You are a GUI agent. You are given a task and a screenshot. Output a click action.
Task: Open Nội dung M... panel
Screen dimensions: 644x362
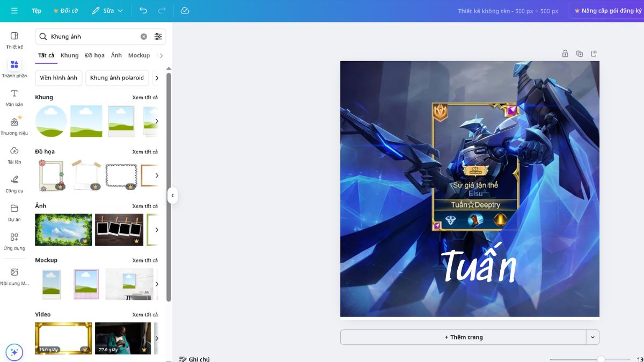click(14, 276)
